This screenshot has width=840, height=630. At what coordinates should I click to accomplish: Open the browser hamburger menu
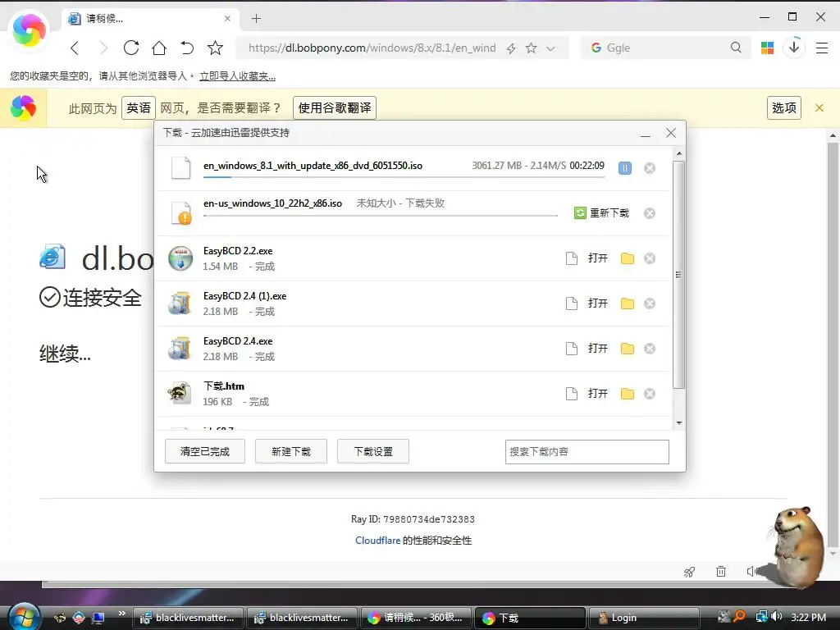822,48
